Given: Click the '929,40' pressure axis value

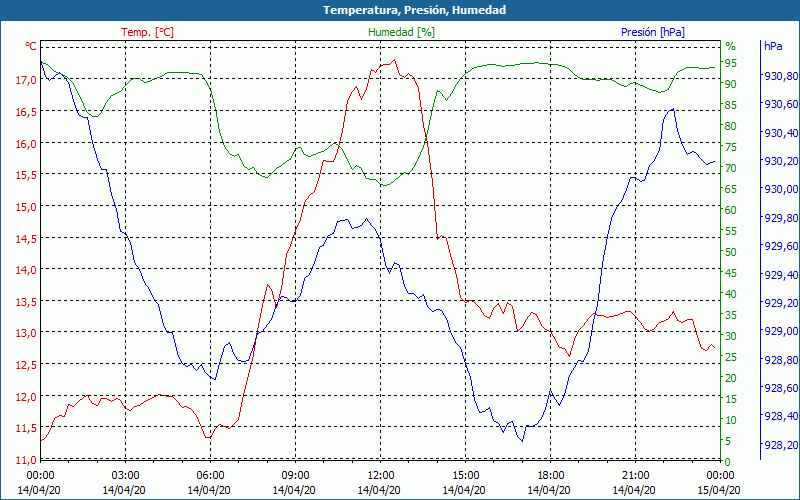Looking at the screenshot, I should [781, 275].
